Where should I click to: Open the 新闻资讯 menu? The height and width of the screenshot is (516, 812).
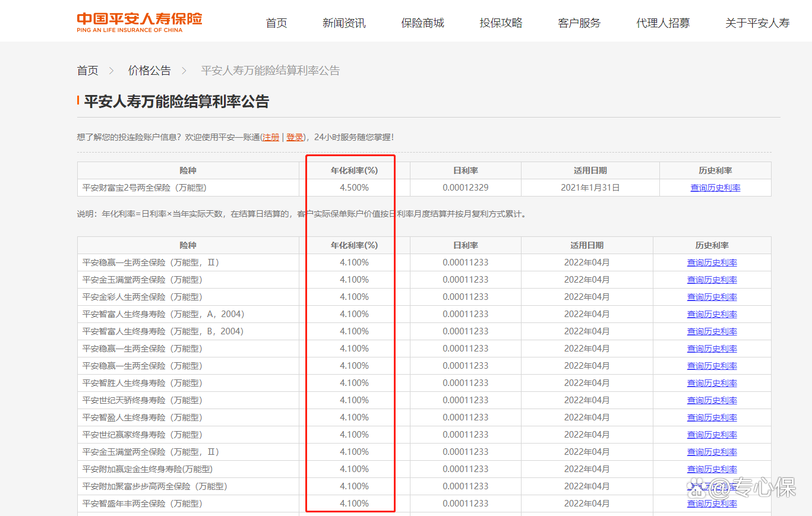click(344, 23)
